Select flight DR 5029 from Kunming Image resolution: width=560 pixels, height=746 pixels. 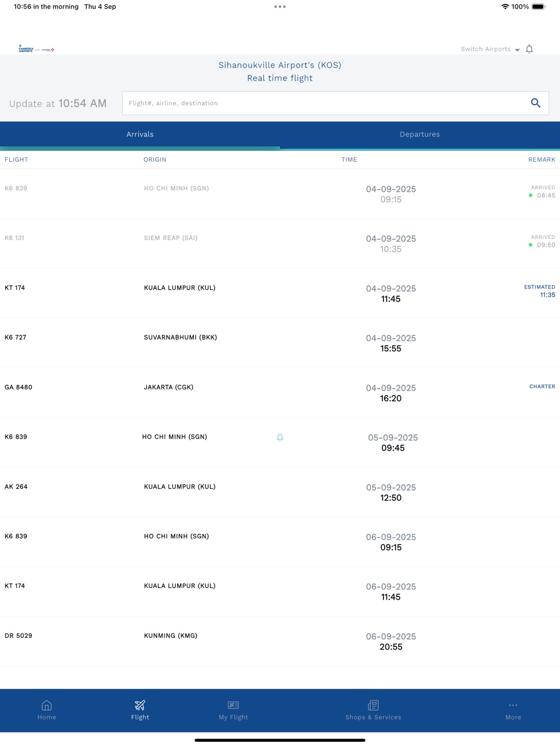point(280,641)
